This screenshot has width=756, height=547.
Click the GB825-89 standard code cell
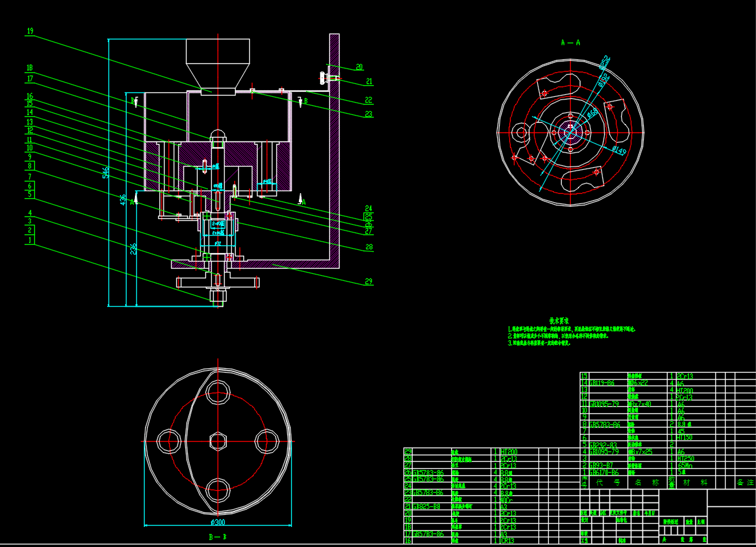point(428,506)
